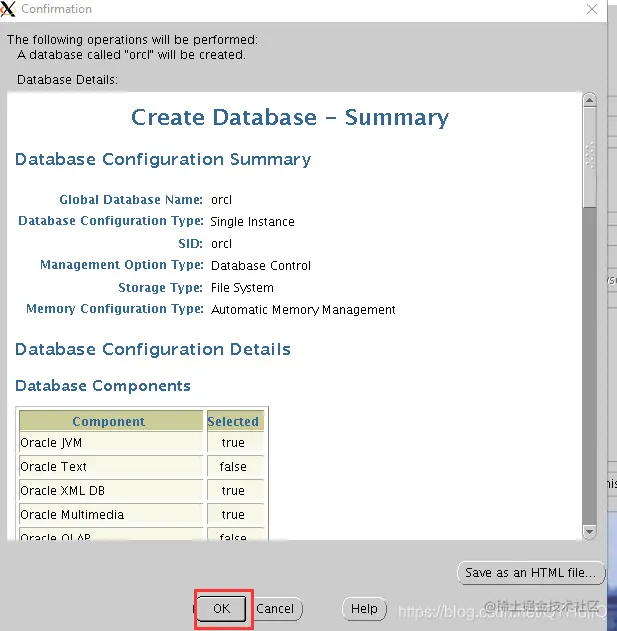The height and width of the screenshot is (631, 617).
Task: Click the Database Configuration Summary heading
Action: click(x=163, y=159)
